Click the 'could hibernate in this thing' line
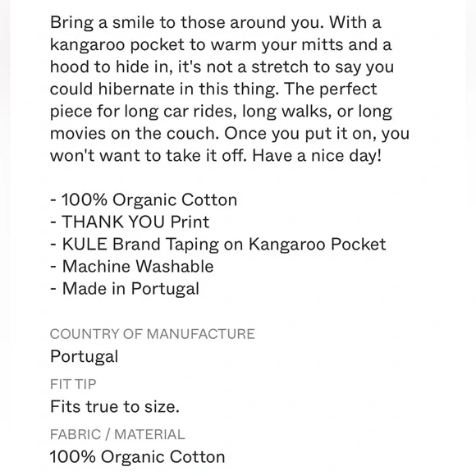Image resolution: width=476 pixels, height=476 pixels. pyautogui.click(x=164, y=89)
